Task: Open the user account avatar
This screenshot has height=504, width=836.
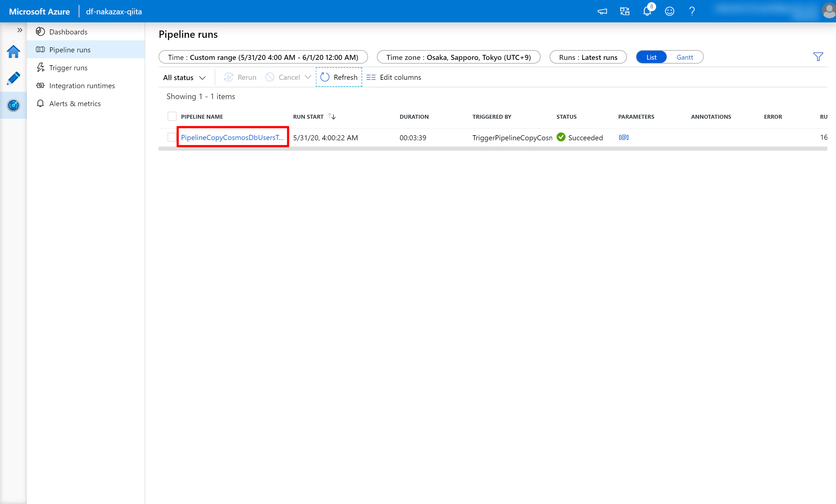Action: point(829,11)
